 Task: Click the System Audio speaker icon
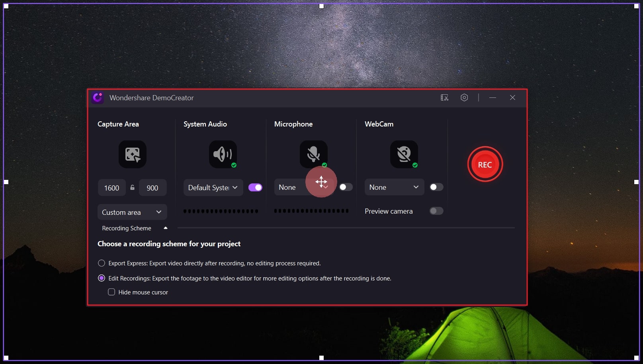coord(223,154)
